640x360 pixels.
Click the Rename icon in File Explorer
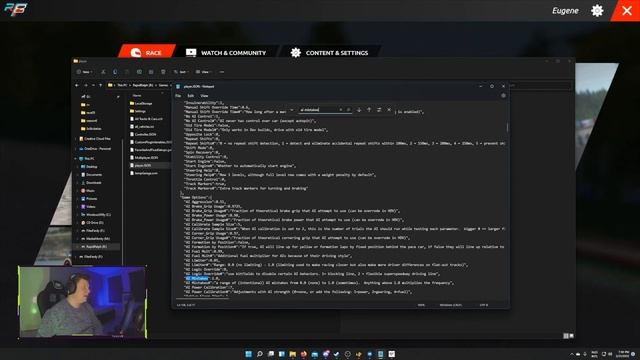(139, 72)
